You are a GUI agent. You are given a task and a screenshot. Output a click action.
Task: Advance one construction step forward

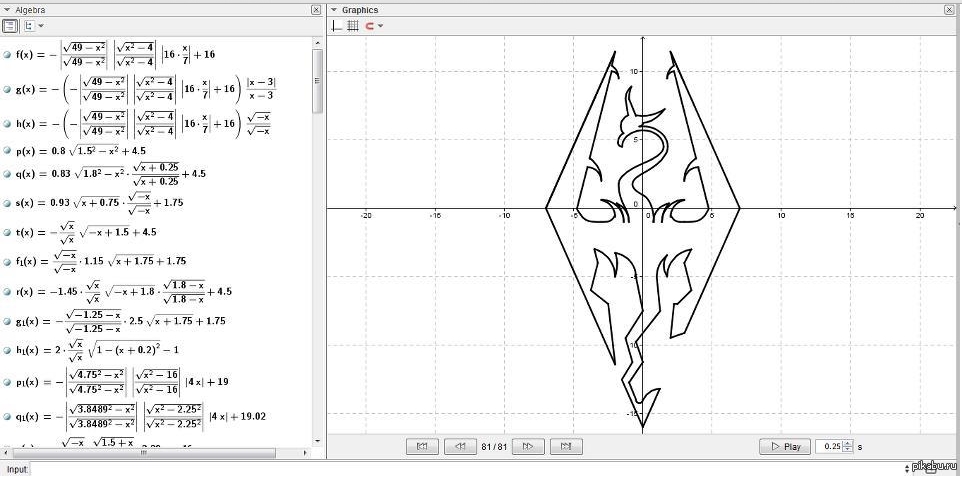(528, 447)
